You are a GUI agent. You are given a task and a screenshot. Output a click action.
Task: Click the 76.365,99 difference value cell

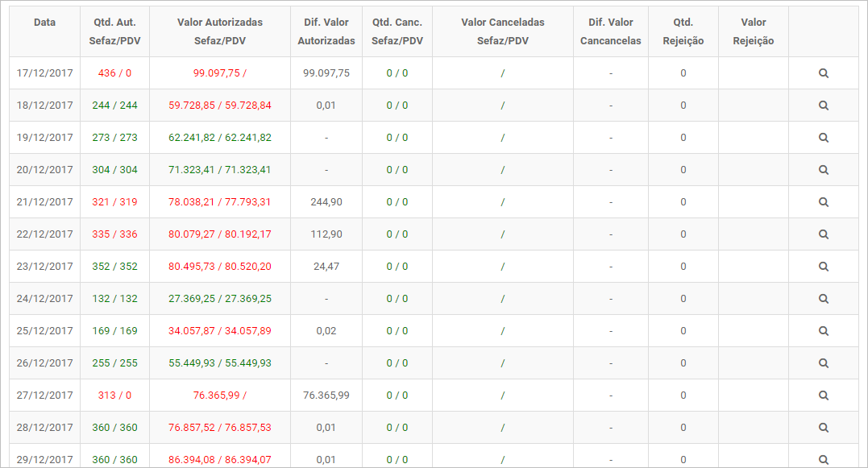[326, 395]
